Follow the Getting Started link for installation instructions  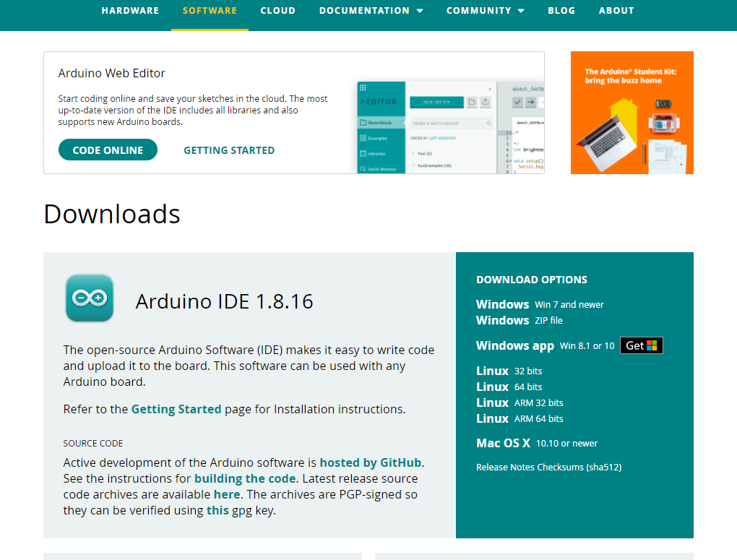(176, 409)
